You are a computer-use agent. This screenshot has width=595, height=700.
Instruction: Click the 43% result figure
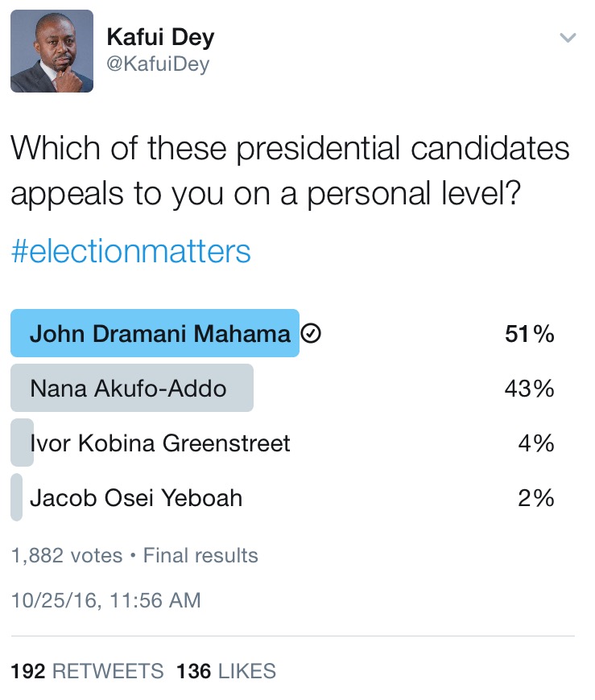tap(529, 389)
